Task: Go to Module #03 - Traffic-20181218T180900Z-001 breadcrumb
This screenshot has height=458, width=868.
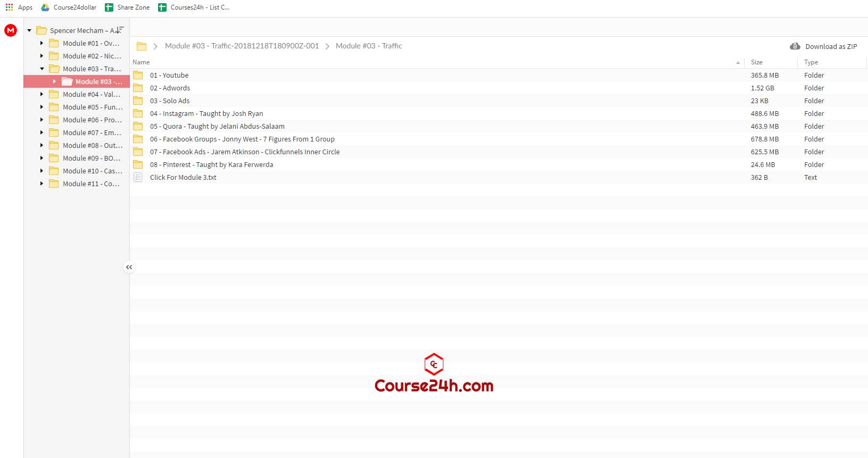Action: (242, 46)
